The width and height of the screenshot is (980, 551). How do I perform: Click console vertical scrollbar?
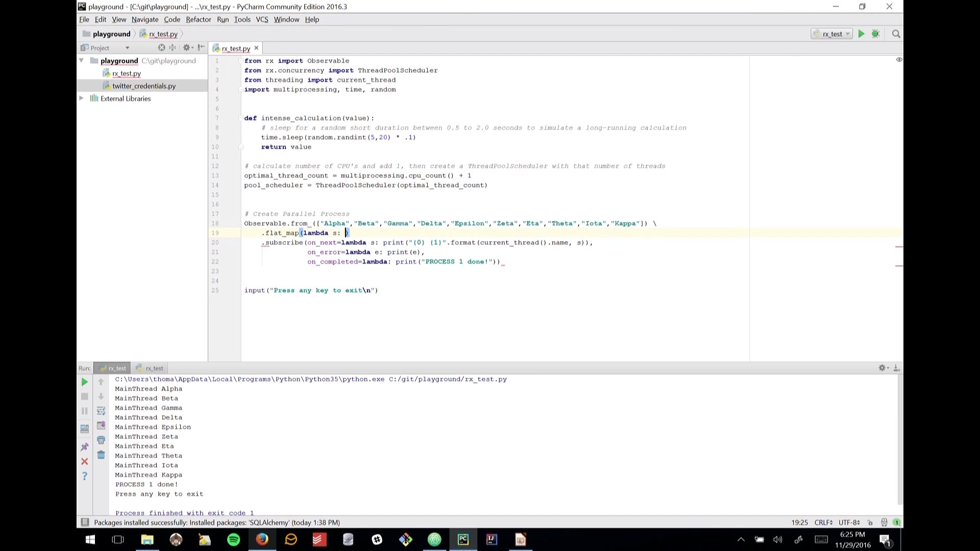(x=900, y=439)
